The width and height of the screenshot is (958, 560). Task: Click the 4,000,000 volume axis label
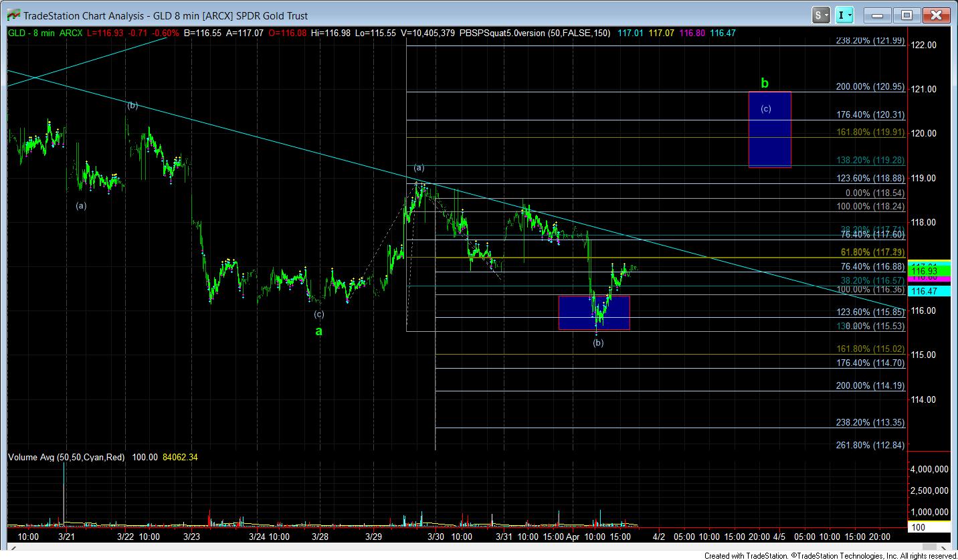930,470
